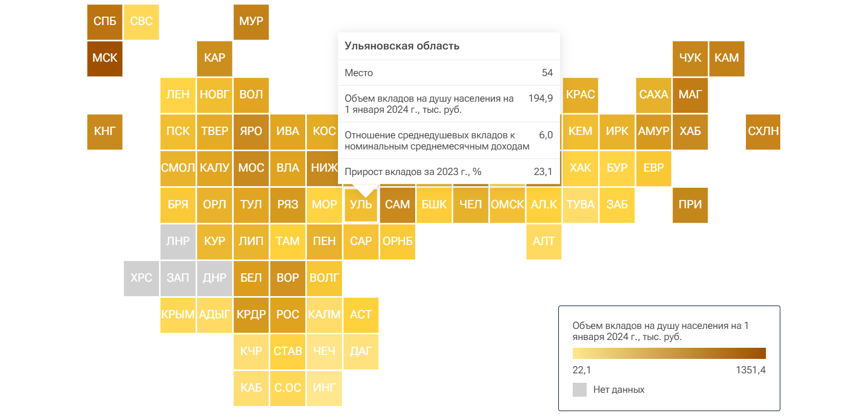Select the СПБ tile on the map
Viewport: 868px width, 420px height.
click(x=105, y=22)
